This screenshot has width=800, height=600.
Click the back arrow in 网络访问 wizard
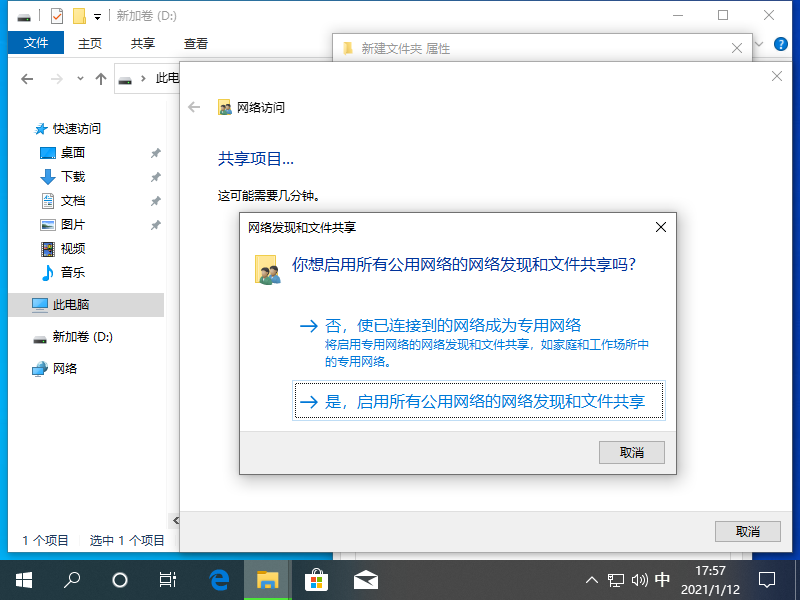coord(194,107)
